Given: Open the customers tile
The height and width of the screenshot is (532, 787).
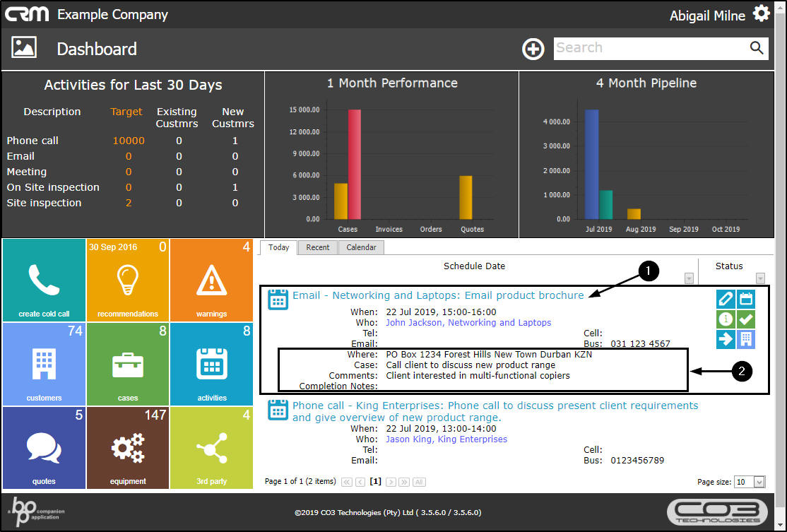Looking at the screenshot, I should [45, 364].
